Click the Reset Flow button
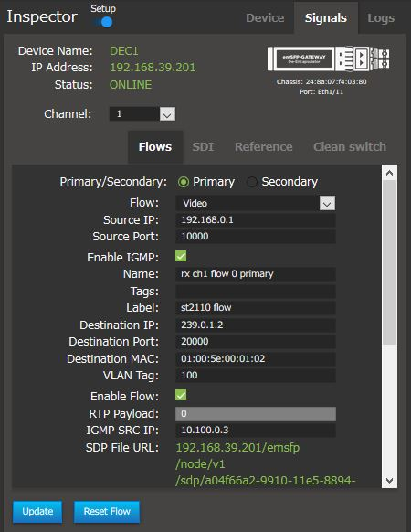Image resolution: width=411 pixels, height=532 pixels. coord(107,511)
